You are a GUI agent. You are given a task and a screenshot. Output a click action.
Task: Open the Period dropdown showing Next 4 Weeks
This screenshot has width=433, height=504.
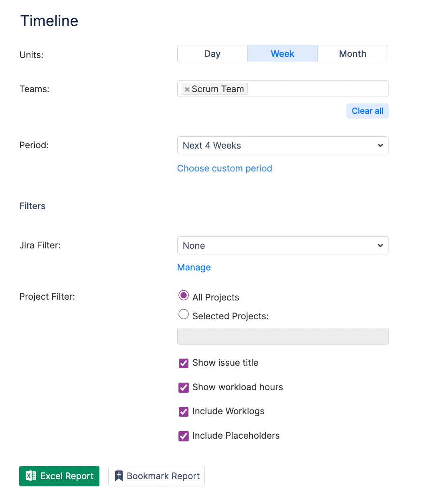[283, 145]
